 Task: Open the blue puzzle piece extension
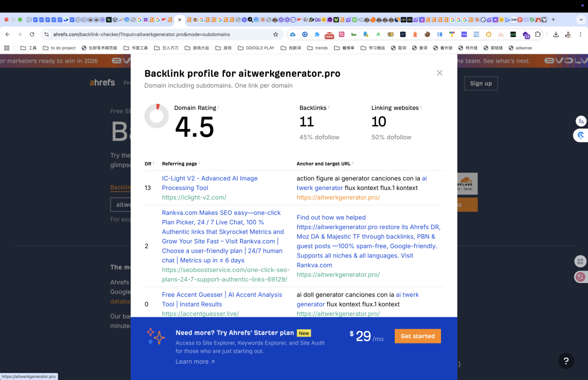click(317, 34)
